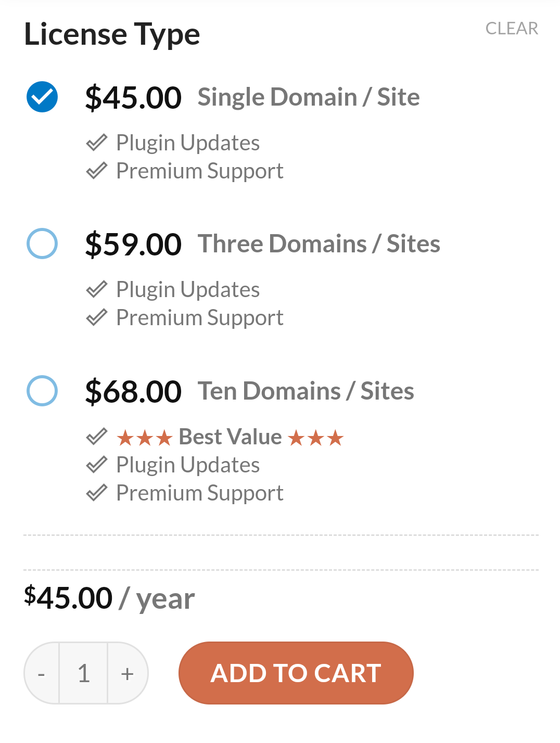Pick the $68.00 Ten Domains radio button
This screenshot has width=560, height=743.
tap(42, 391)
